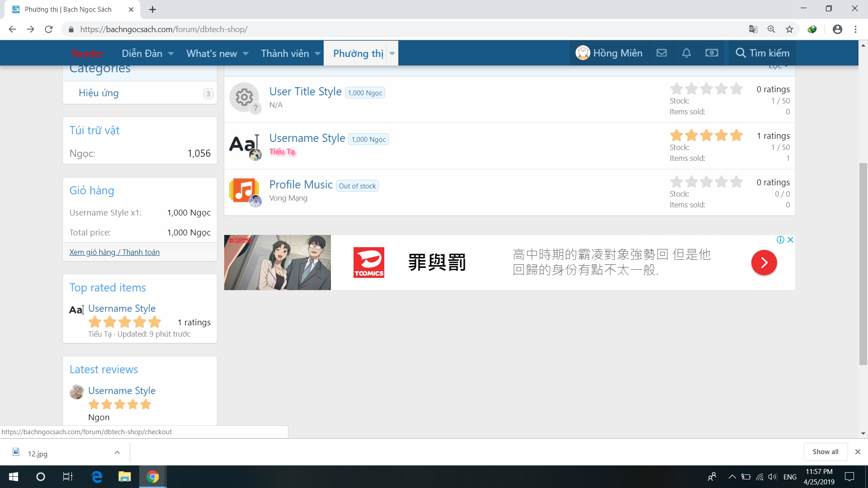
Task: Open the Reader menu item
Action: 88,53
